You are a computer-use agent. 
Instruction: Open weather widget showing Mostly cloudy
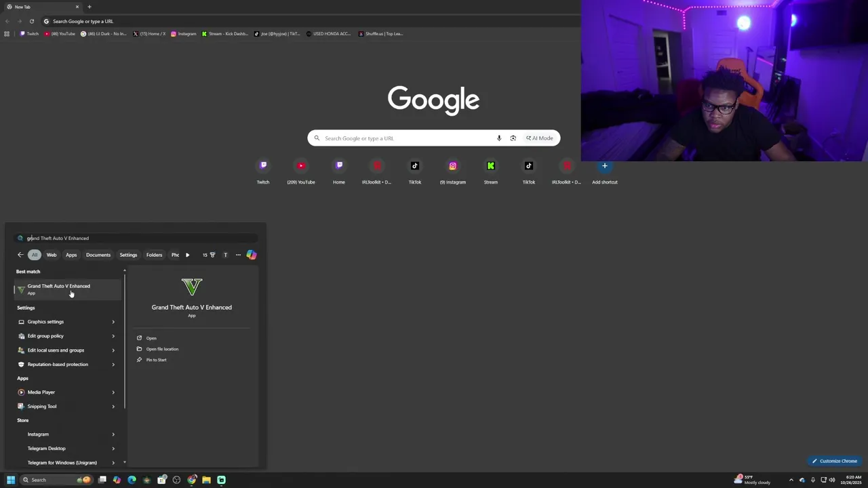pyautogui.click(x=753, y=480)
